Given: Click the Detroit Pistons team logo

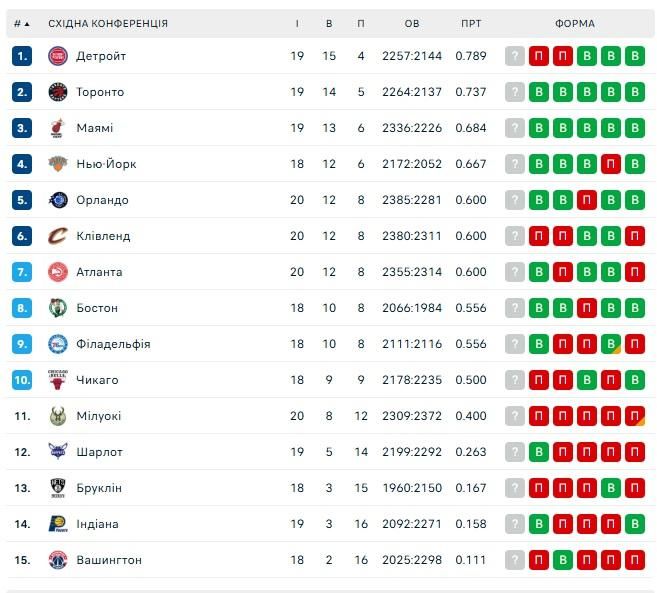Looking at the screenshot, I should (x=57, y=56).
